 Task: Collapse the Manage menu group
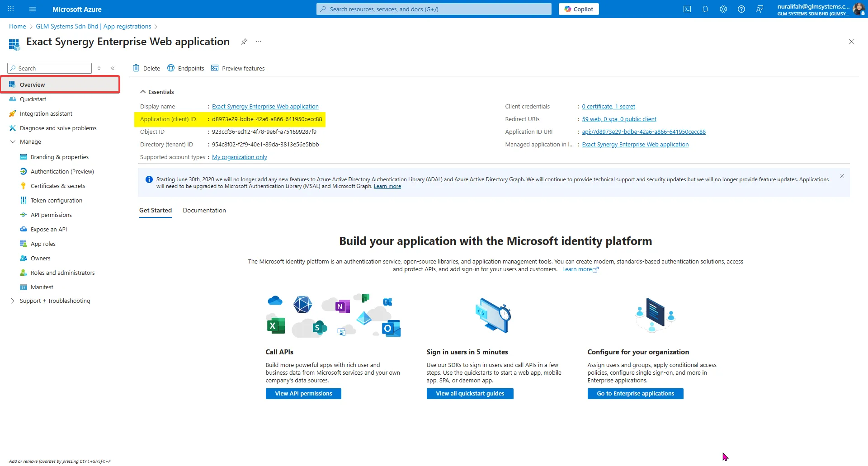[x=13, y=141]
